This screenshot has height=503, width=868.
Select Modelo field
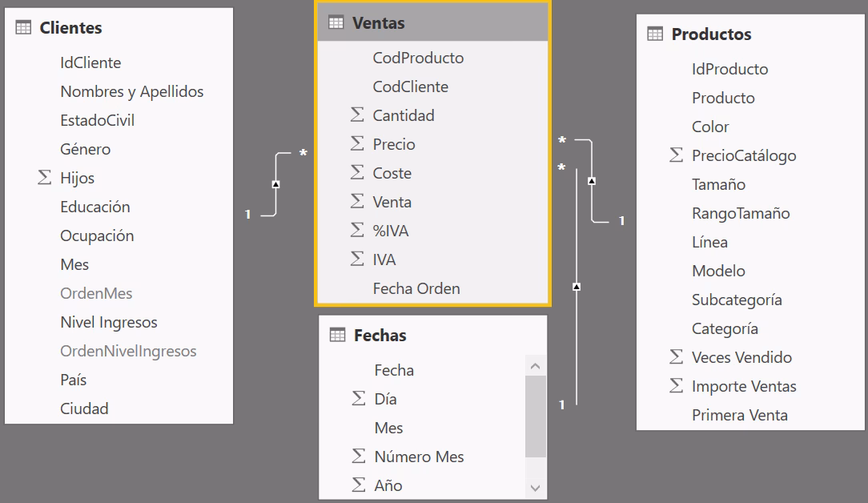coord(718,271)
